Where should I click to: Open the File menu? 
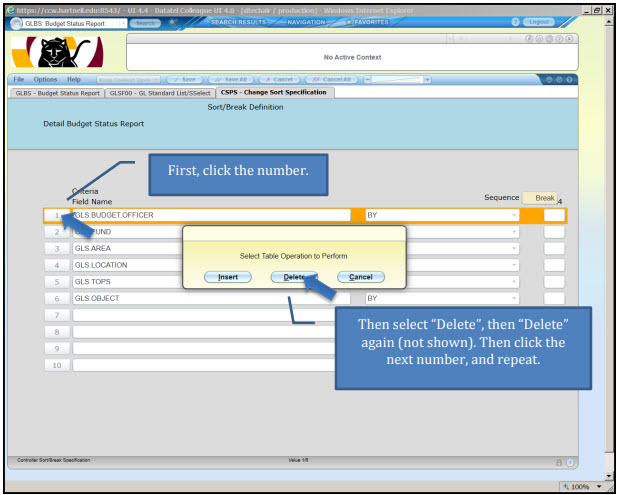click(19, 79)
